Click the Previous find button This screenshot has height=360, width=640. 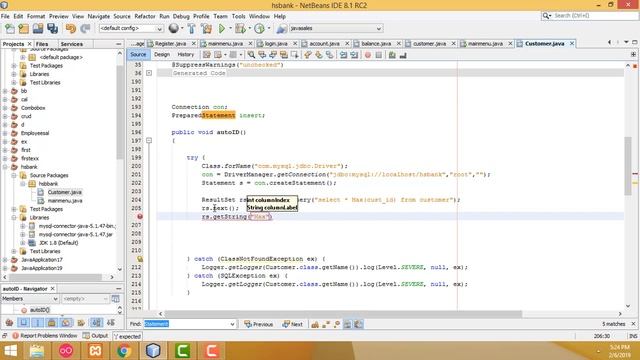coord(258,324)
